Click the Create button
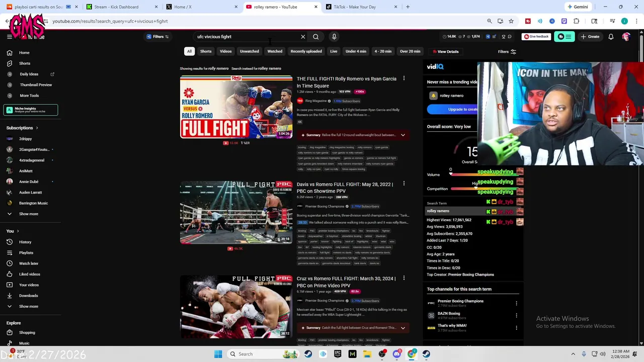Viewport: 644px width, 362px height. 590,37
